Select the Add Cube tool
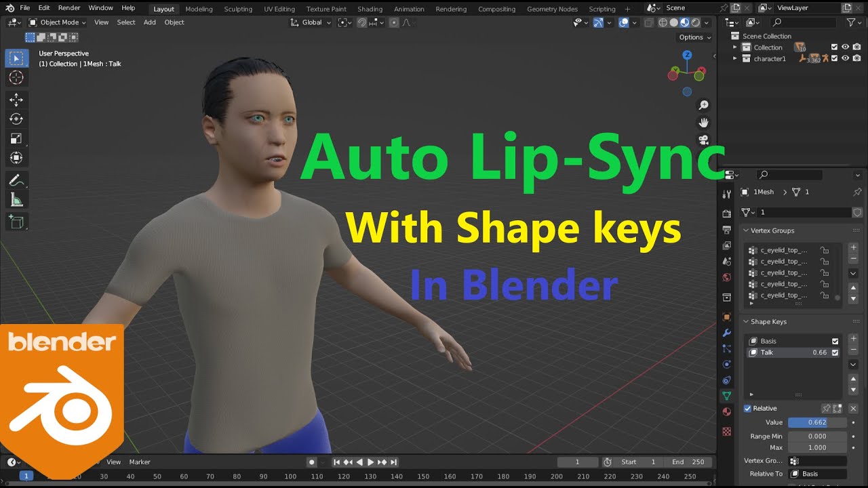868x488 pixels. pos(17,222)
